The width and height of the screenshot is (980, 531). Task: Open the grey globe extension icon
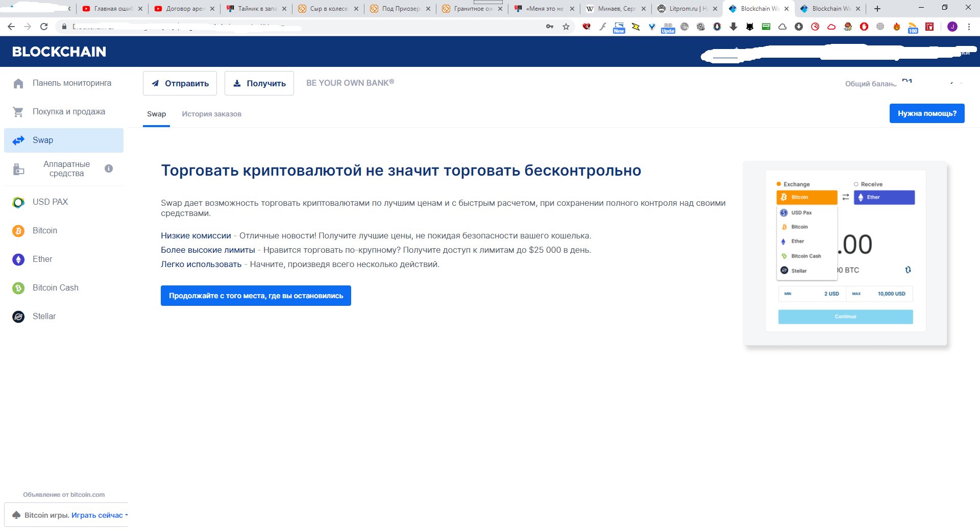[x=880, y=27]
